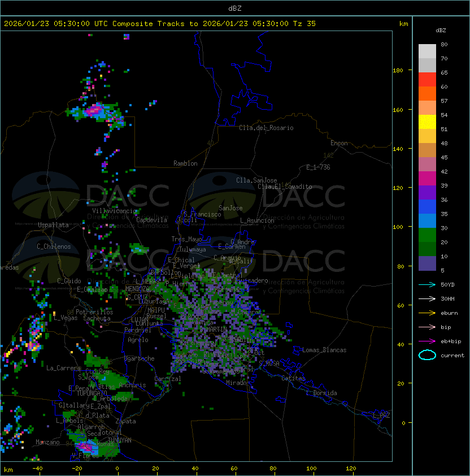Click the Carrizal place label
The image size is (470, 476).
168,379
